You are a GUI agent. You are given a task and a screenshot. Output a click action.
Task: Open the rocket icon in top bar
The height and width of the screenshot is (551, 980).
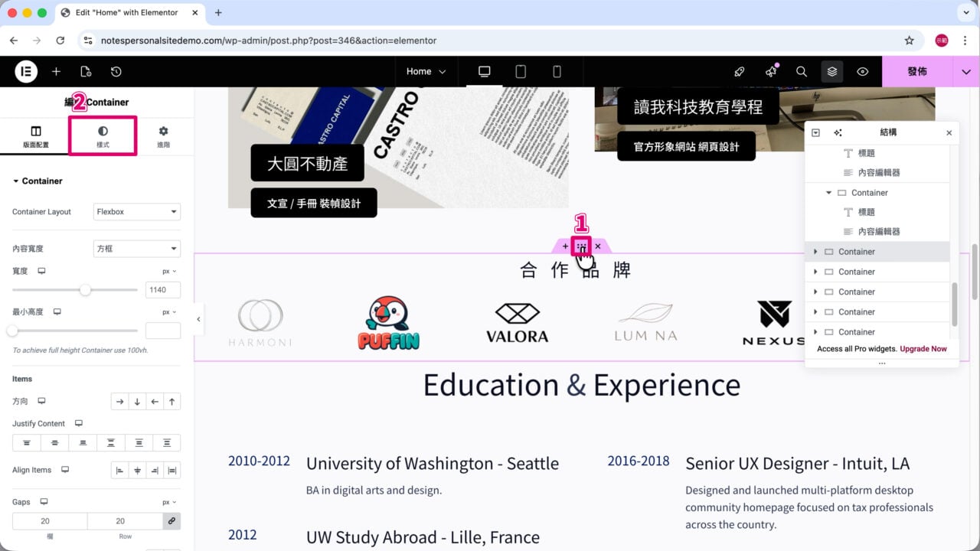point(739,71)
